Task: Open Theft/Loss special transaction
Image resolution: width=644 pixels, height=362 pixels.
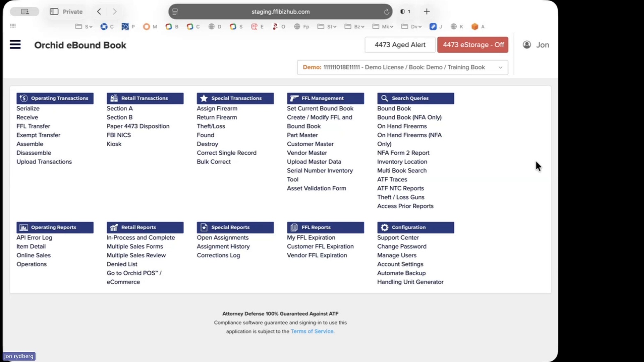Action: point(211,126)
